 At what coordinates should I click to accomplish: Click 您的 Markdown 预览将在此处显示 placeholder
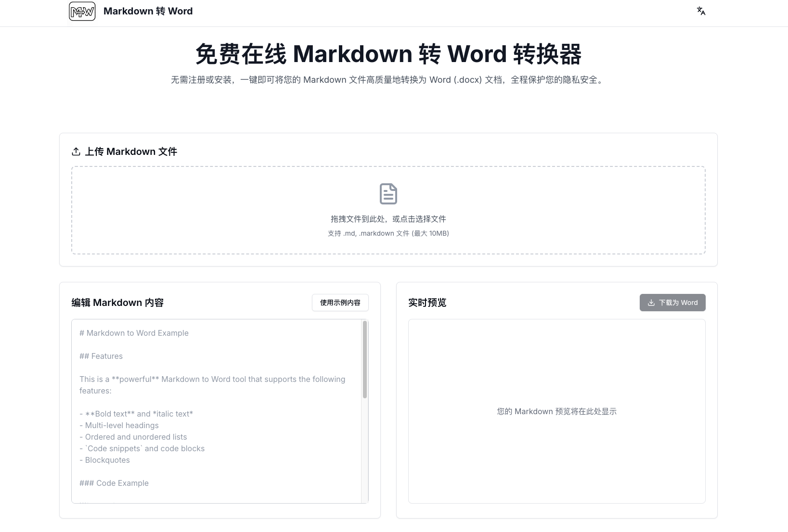pyautogui.click(x=557, y=411)
